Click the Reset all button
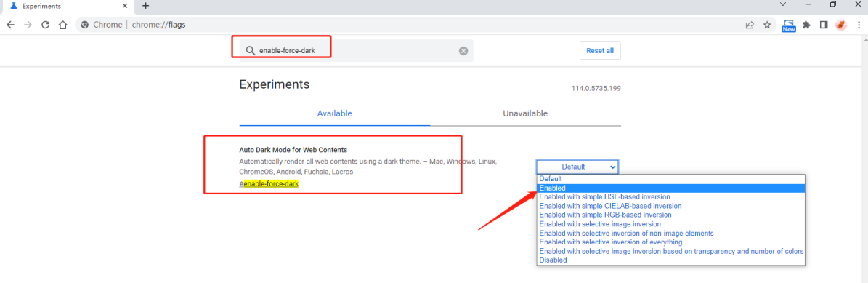The width and height of the screenshot is (868, 283). (600, 50)
